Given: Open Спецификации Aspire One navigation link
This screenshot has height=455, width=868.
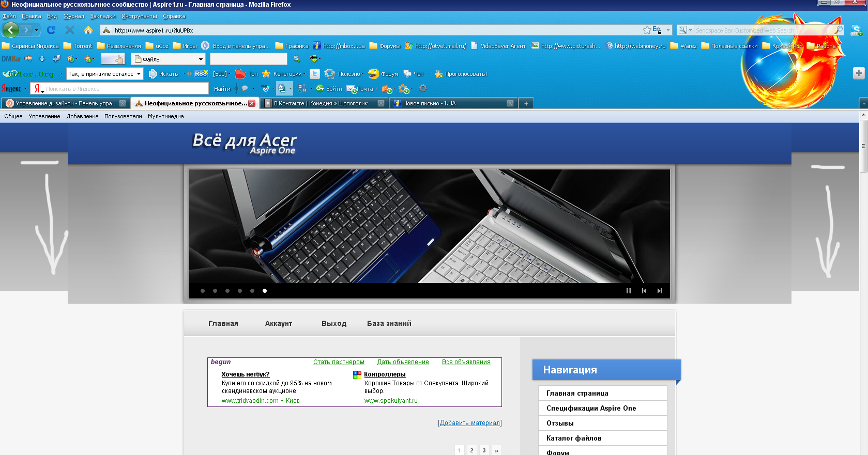Looking at the screenshot, I should tap(591, 408).
